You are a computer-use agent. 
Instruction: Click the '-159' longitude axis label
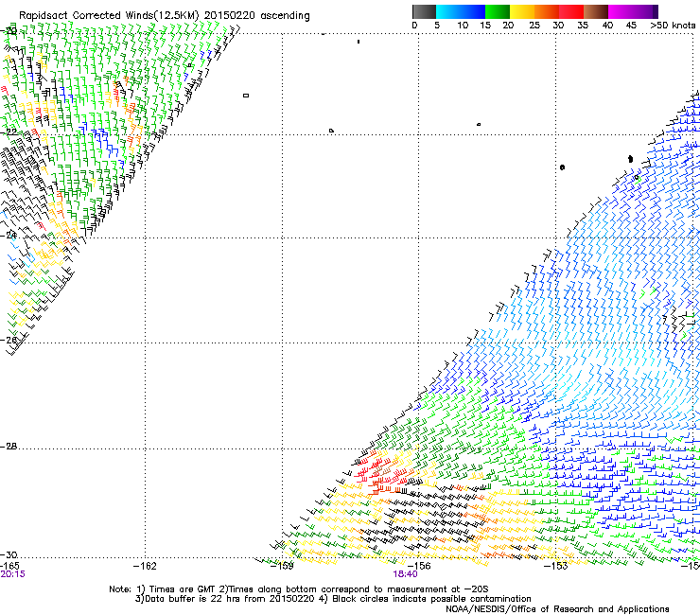click(x=283, y=566)
